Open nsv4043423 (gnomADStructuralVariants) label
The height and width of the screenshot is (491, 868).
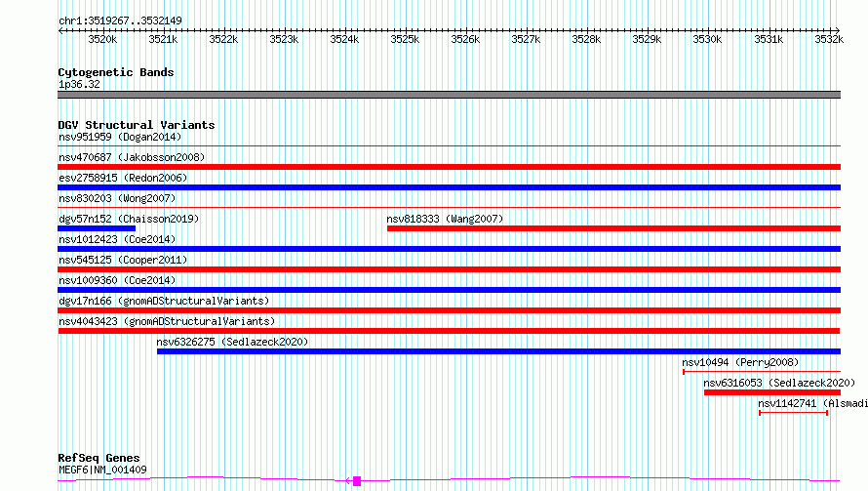tap(167, 321)
